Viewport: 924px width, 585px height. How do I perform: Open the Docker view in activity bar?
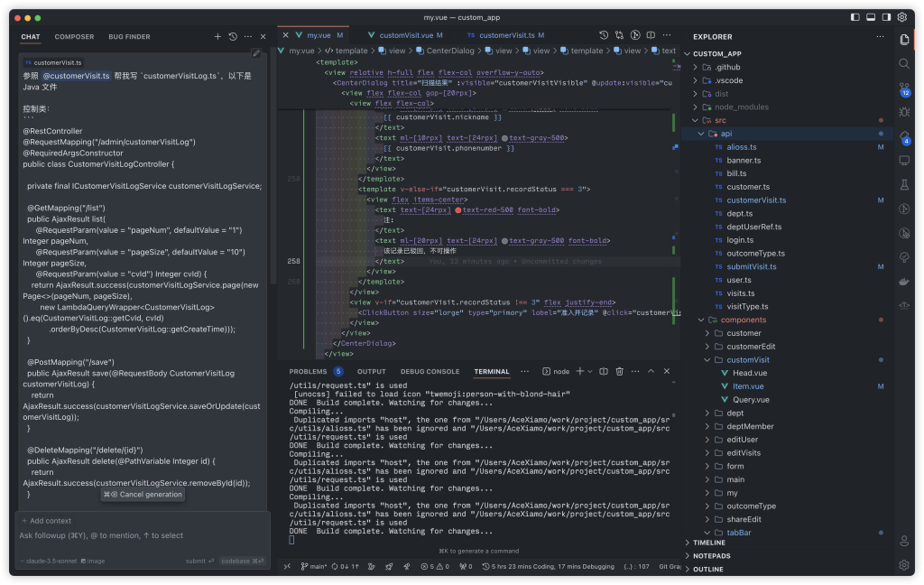click(x=904, y=282)
